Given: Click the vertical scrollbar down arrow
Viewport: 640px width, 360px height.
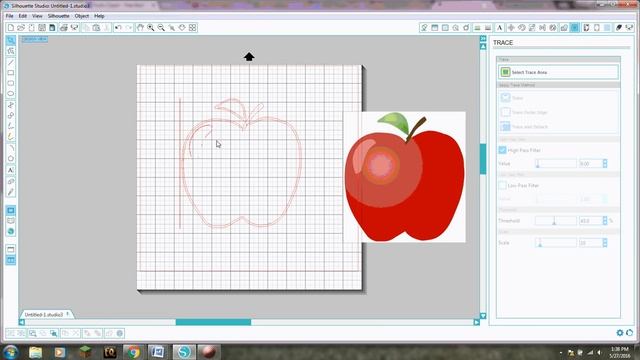Looking at the screenshot, I should coord(483,316).
